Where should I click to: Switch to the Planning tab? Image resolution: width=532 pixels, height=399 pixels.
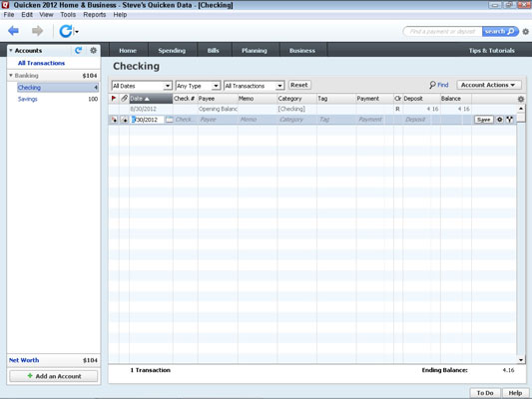[255, 50]
